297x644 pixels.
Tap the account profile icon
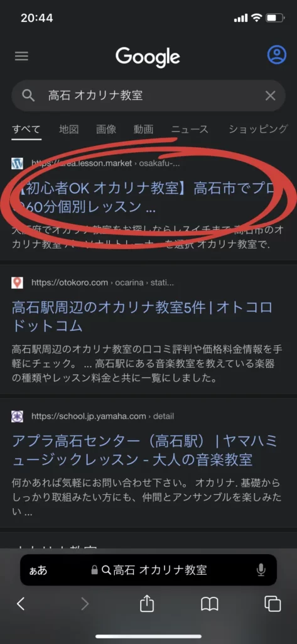(x=277, y=55)
